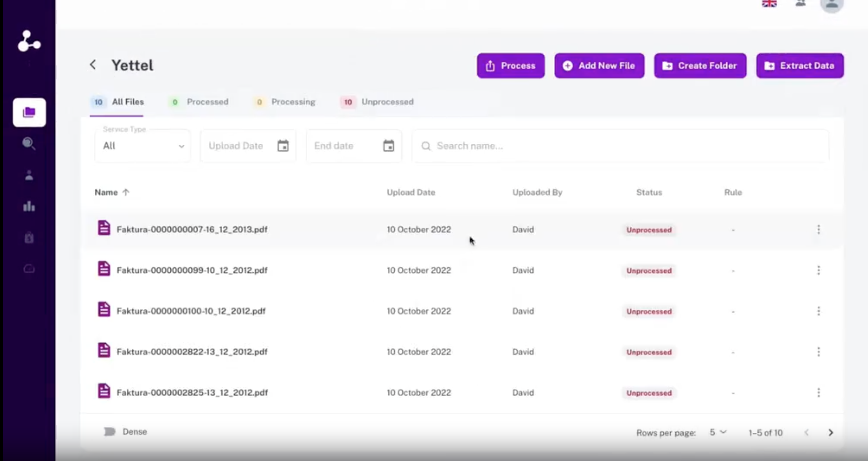Open the Upload Date calendar icon
Image resolution: width=868 pixels, height=461 pixels.
pyautogui.click(x=283, y=146)
